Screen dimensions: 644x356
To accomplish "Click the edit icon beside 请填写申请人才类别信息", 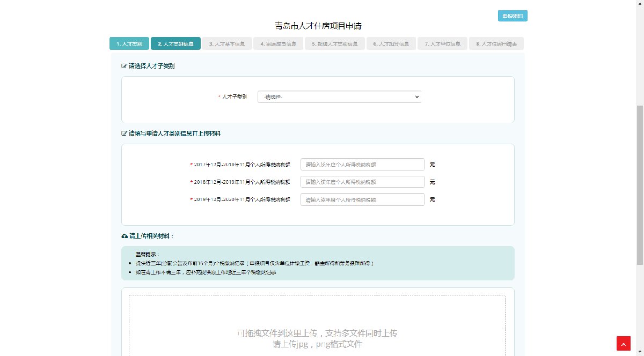I will click(124, 133).
